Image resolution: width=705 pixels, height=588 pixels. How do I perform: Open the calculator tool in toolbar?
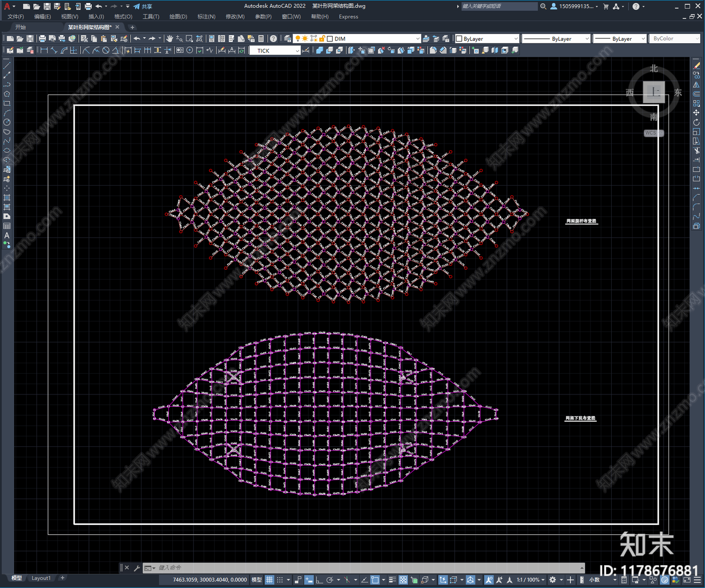pos(261,39)
